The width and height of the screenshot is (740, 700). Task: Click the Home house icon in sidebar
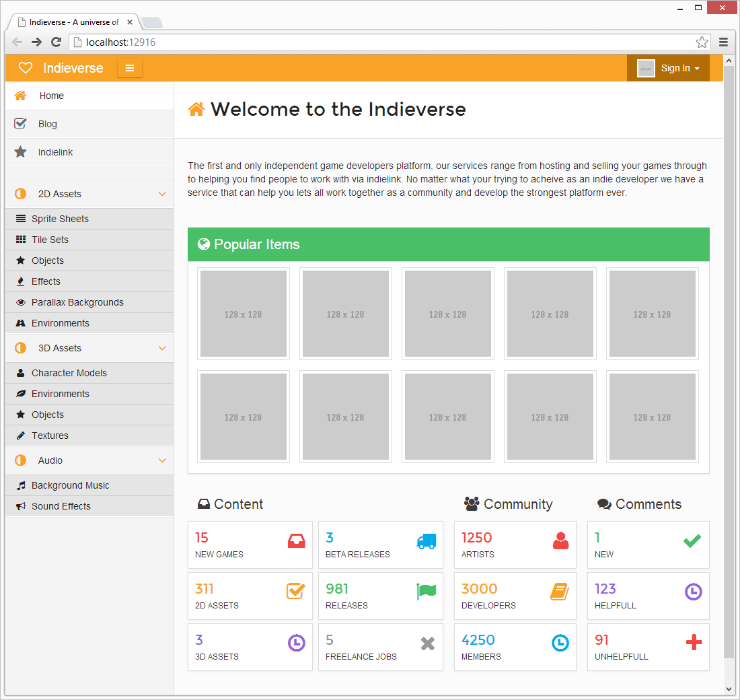[20, 96]
